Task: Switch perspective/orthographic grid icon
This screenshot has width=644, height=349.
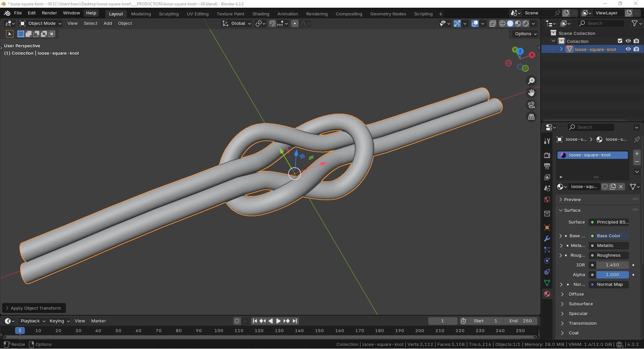Action: 531,117
